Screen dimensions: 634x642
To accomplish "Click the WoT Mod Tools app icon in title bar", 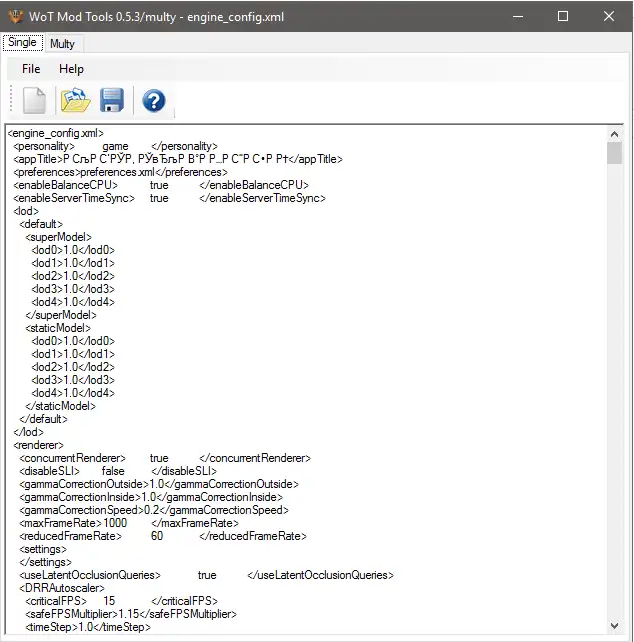I will coord(16,16).
